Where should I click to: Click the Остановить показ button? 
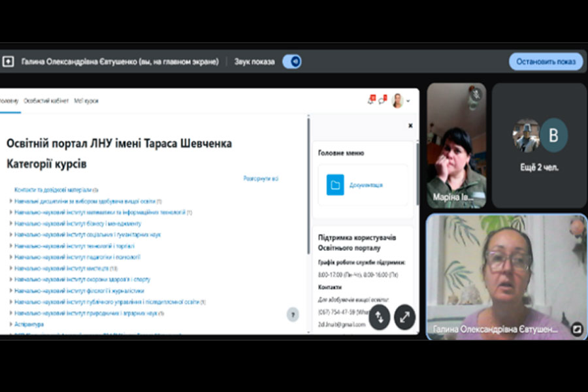(x=546, y=61)
